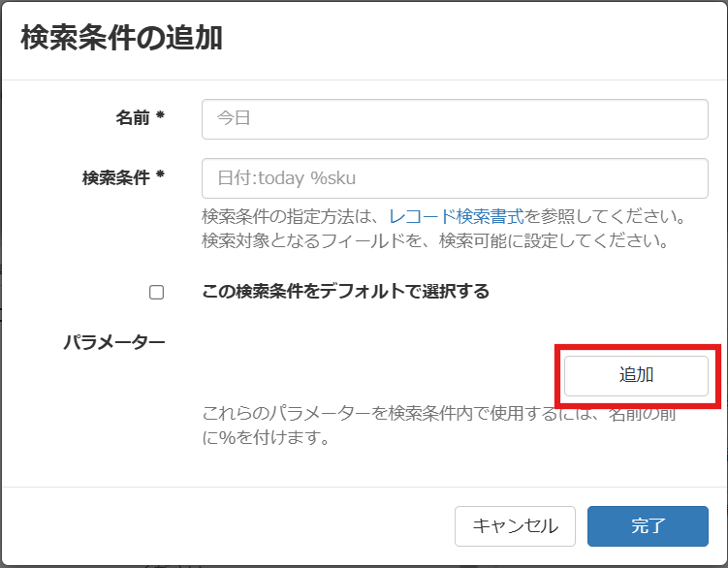
Task: Confirm with the 完了 button
Action: 648,526
